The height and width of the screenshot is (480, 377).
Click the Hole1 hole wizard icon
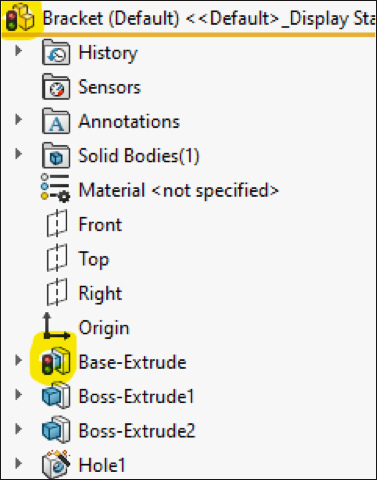pos(56,464)
